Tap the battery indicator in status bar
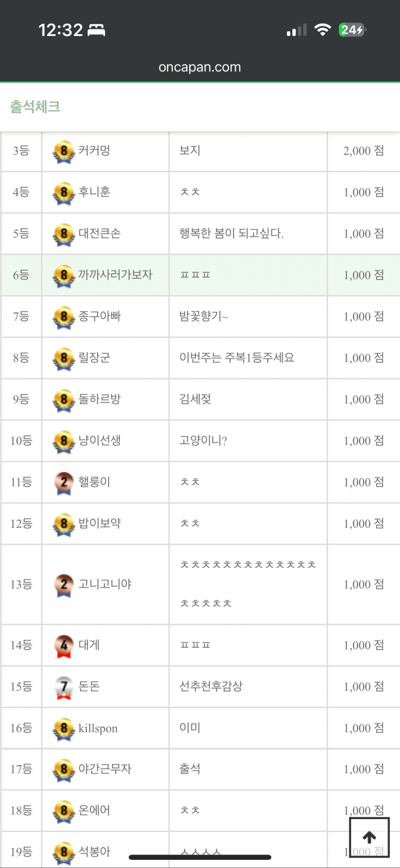 coord(353,30)
